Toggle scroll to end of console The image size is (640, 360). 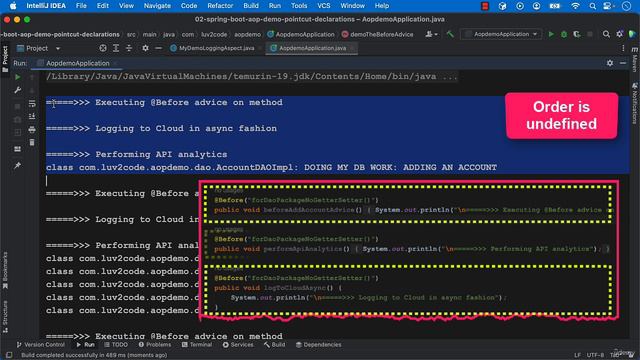click(x=32, y=116)
